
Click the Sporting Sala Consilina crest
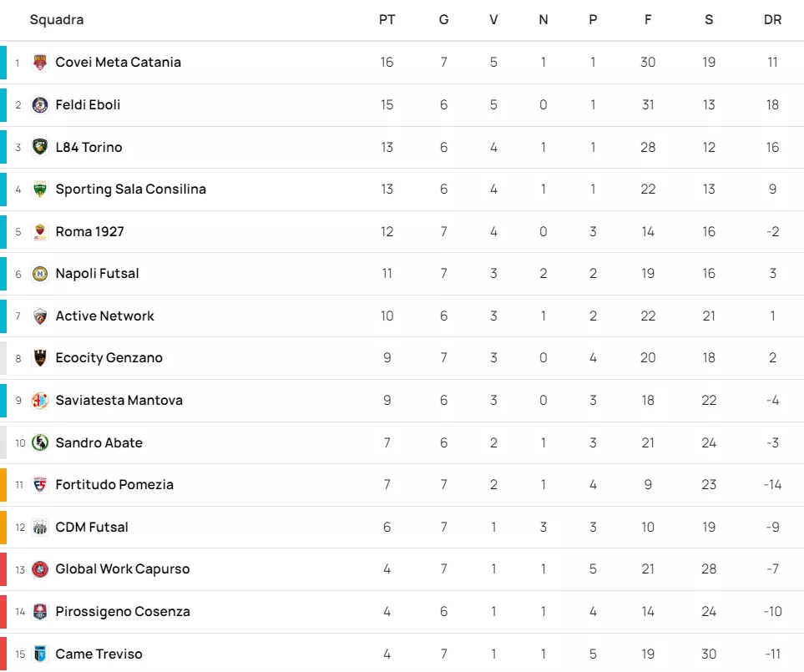pyautogui.click(x=40, y=189)
